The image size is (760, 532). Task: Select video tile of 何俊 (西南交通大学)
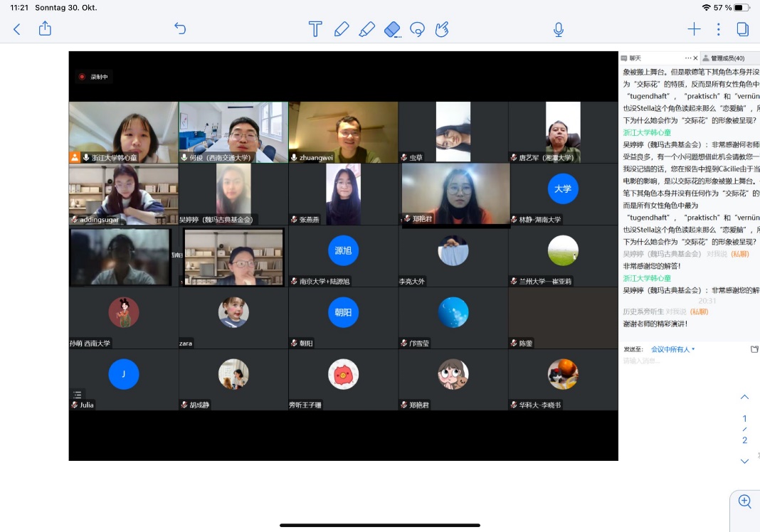point(233,132)
